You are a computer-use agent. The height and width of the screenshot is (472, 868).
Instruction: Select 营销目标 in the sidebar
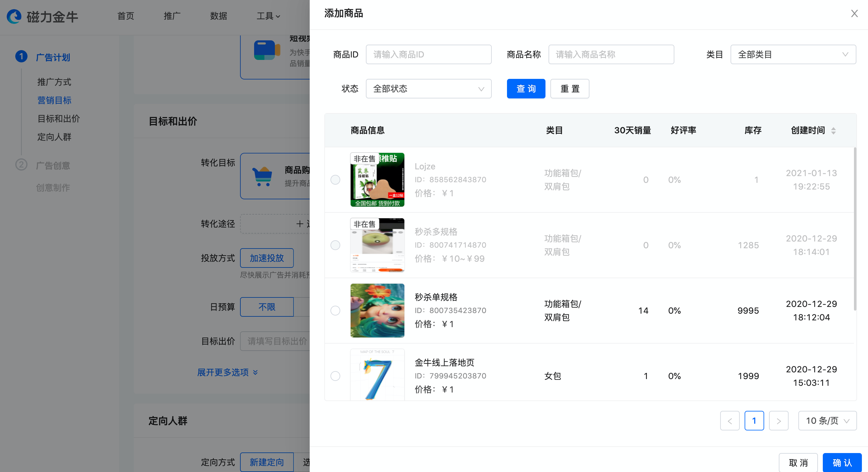pyautogui.click(x=54, y=100)
